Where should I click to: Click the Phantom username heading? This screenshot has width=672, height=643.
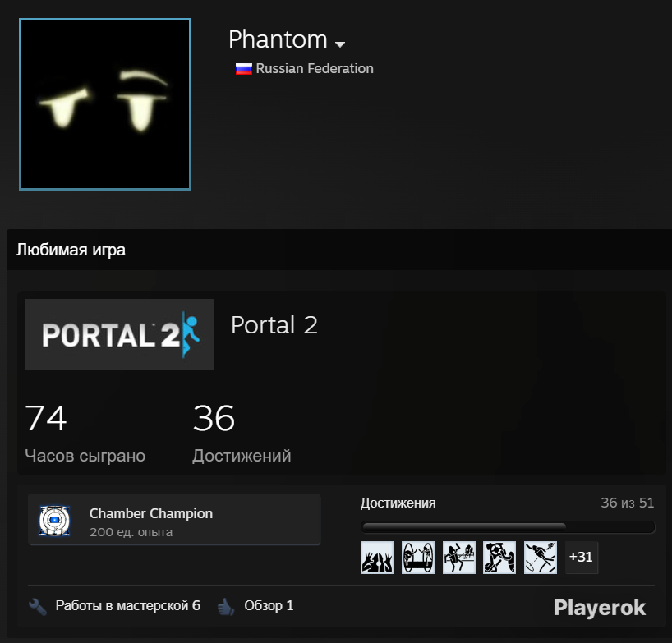(x=278, y=39)
